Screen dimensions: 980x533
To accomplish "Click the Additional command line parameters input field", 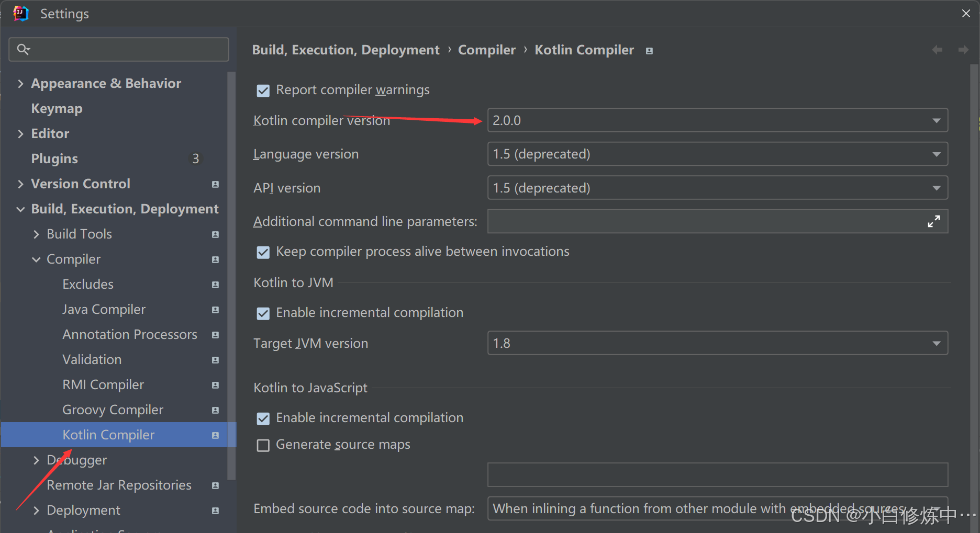I will click(x=681, y=221).
